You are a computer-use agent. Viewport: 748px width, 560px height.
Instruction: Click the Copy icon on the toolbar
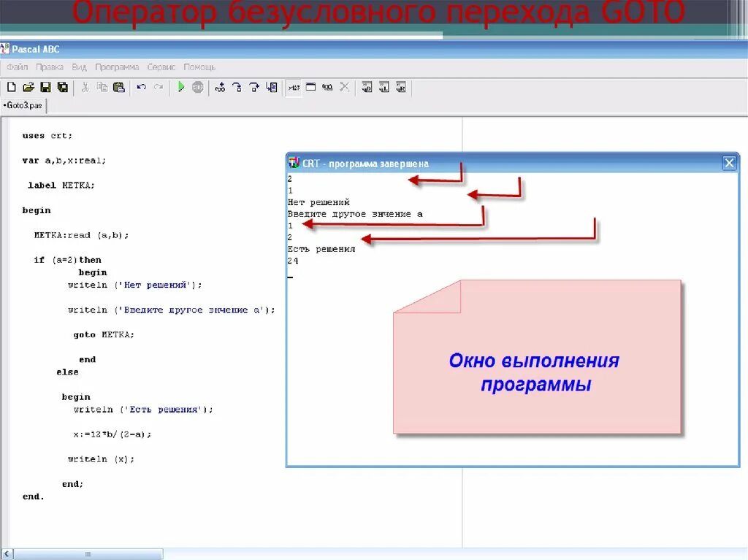point(102,87)
